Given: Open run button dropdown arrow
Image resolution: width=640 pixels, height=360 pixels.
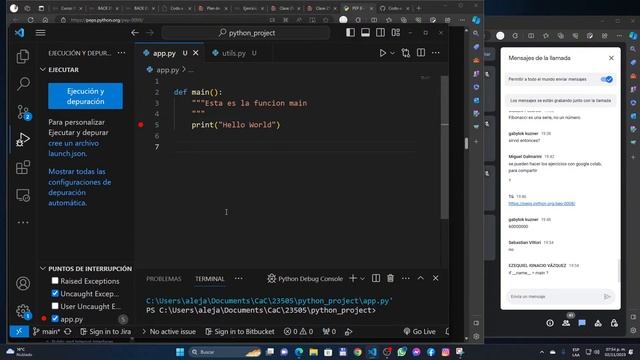Looking at the screenshot, I should (x=392, y=53).
